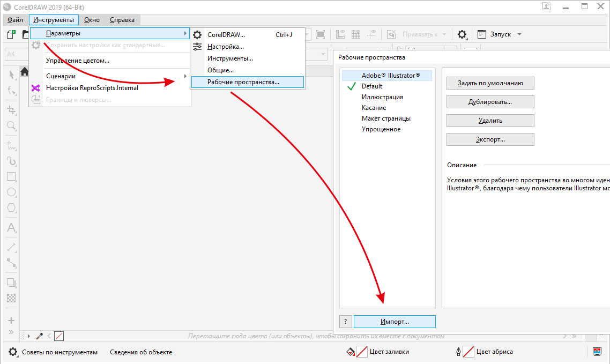Click the Запуск launcher button
610x364 pixels.
click(x=495, y=34)
